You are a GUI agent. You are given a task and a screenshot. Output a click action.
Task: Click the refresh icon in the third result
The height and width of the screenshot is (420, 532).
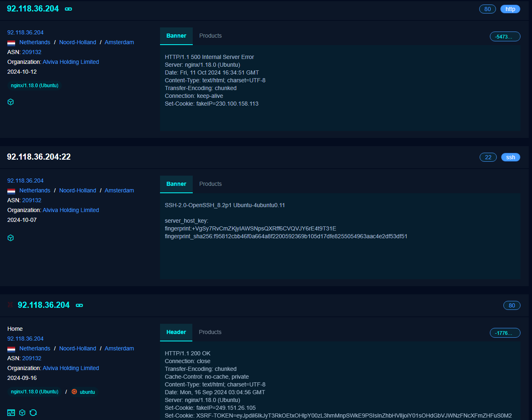tap(33, 413)
